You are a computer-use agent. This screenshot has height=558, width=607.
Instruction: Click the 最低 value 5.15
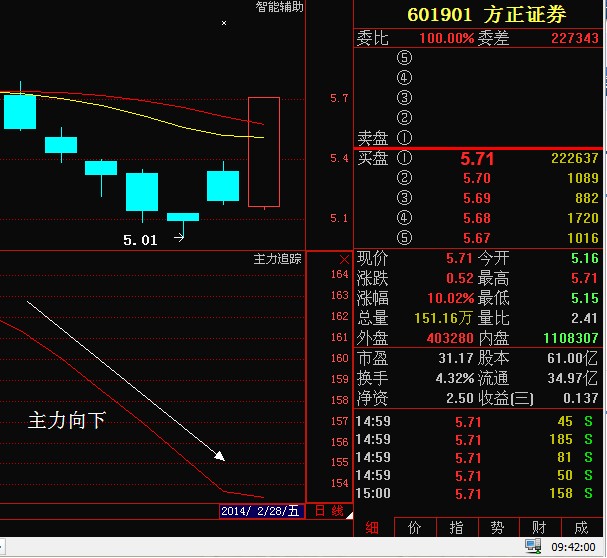[x=585, y=299]
